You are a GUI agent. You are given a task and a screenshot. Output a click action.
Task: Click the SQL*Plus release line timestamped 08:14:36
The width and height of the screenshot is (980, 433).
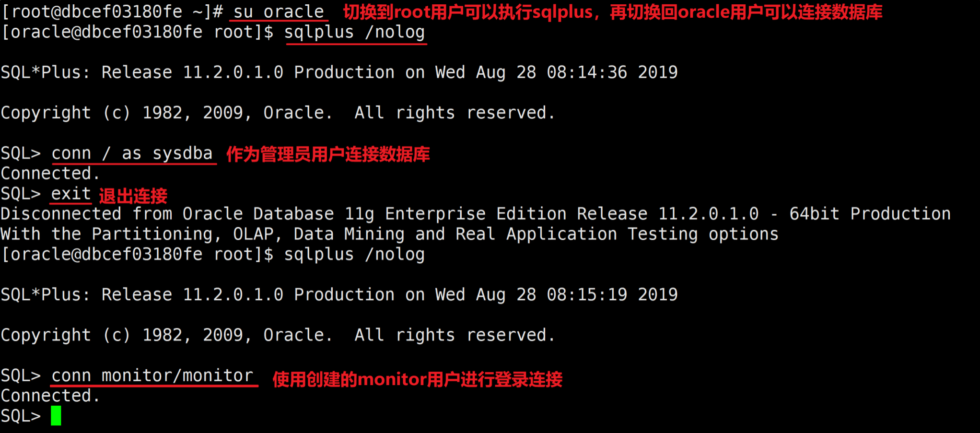click(338, 72)
